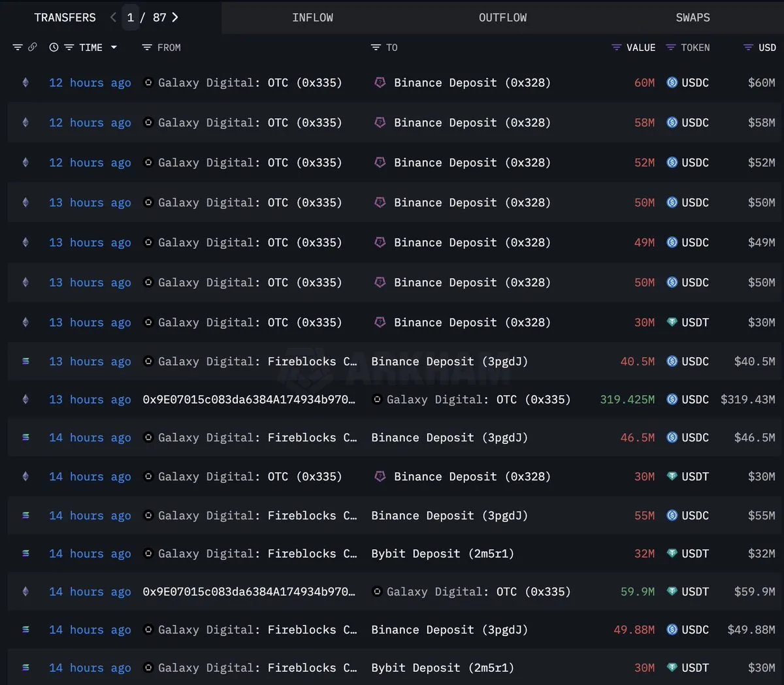Image resolution: width=784 pixels, height=685 pixels.
Task: Click Solana chain icon in the $40.5M row
Action: 25,361
